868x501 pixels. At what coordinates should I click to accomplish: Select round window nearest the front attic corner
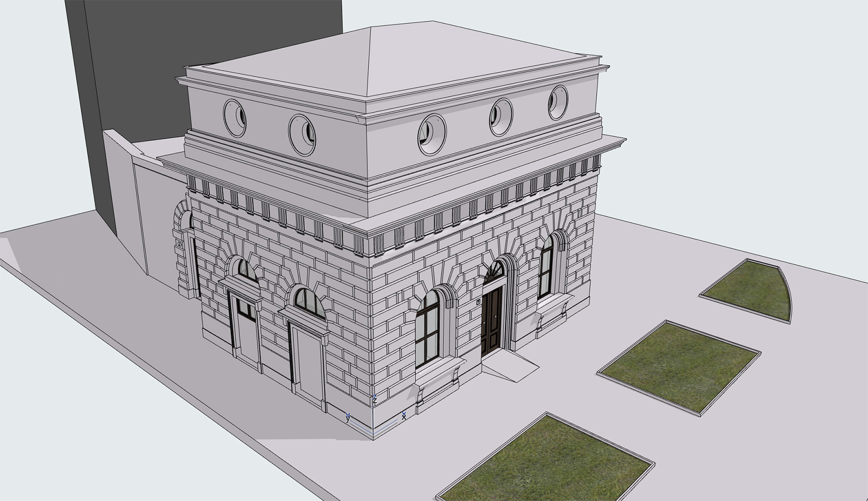click(x=431, y=133)
